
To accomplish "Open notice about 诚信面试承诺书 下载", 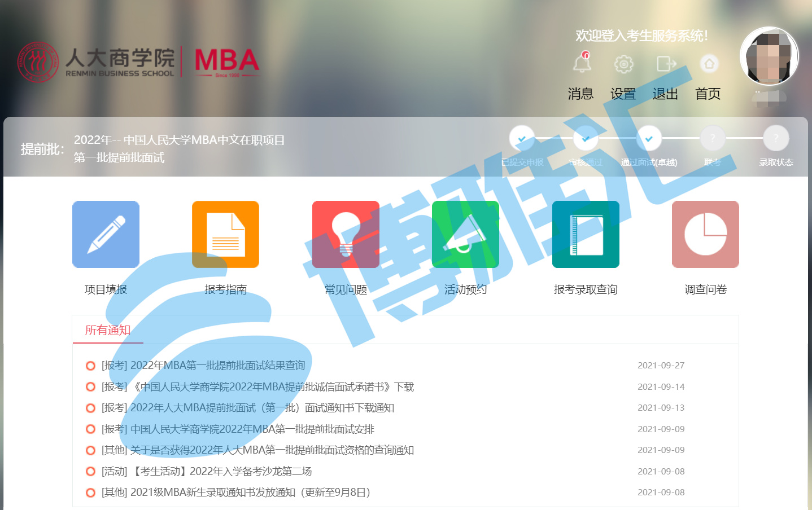I will (x=257, y=387).
